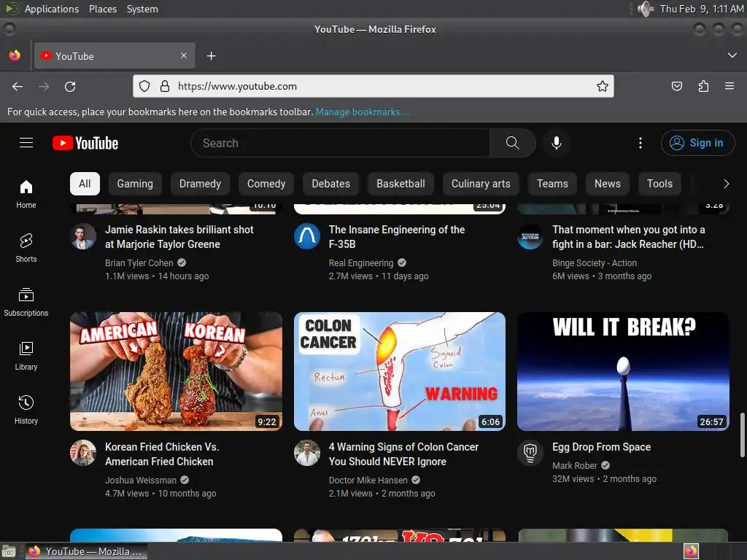Open The Insane Engineering of the F-35B title
Image resolution: width=747 pixels, height=560 pixels.
tap(397, 237)
